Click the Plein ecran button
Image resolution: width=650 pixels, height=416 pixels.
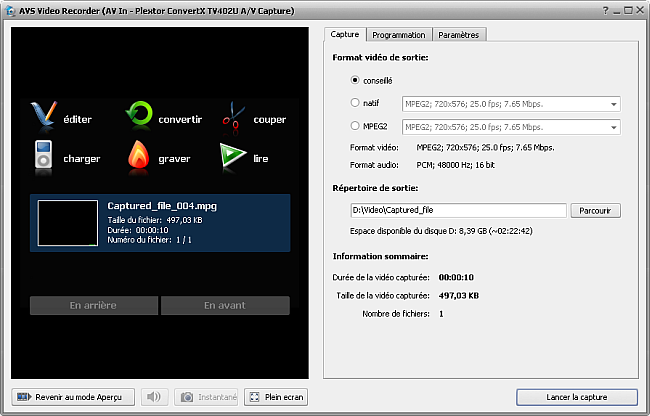point(276,397)
